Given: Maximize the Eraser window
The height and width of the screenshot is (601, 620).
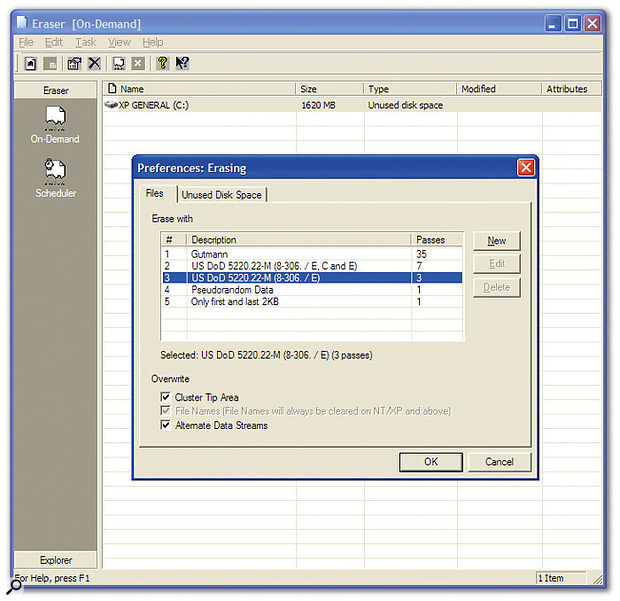Looking at the screenshot, I should coord(573,23).
